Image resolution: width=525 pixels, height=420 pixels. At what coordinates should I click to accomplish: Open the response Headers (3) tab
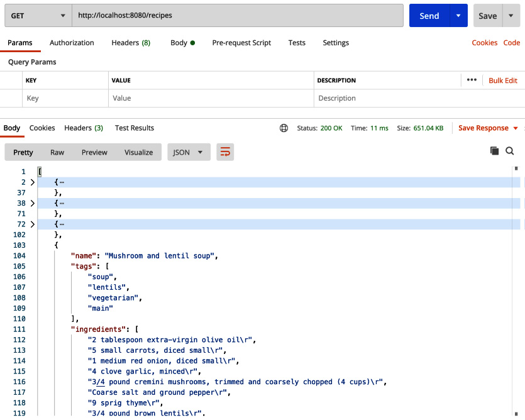click(x=84, y=128)
